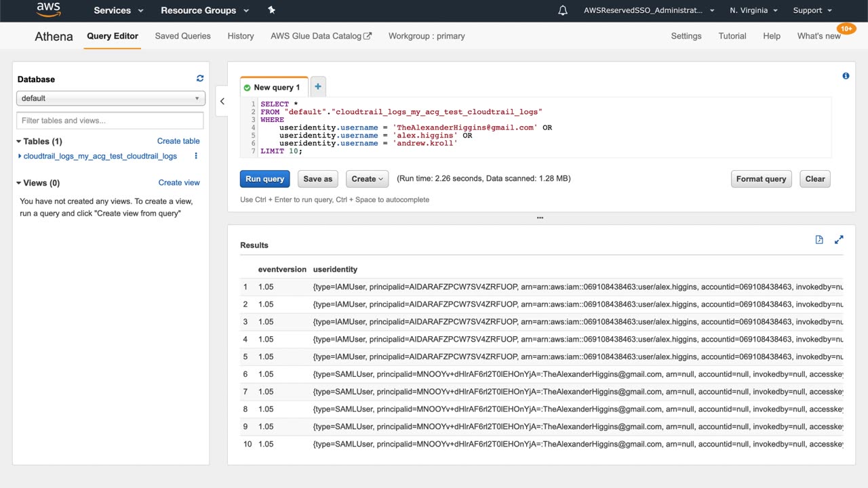
Task: Open the notifications bell
Action: click(x=562, y=10)
